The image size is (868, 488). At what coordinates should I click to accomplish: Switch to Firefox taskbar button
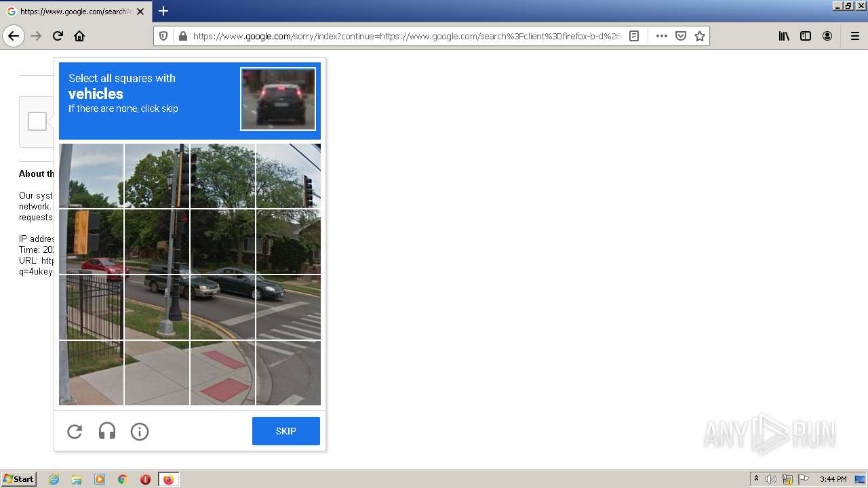point(168,479)
